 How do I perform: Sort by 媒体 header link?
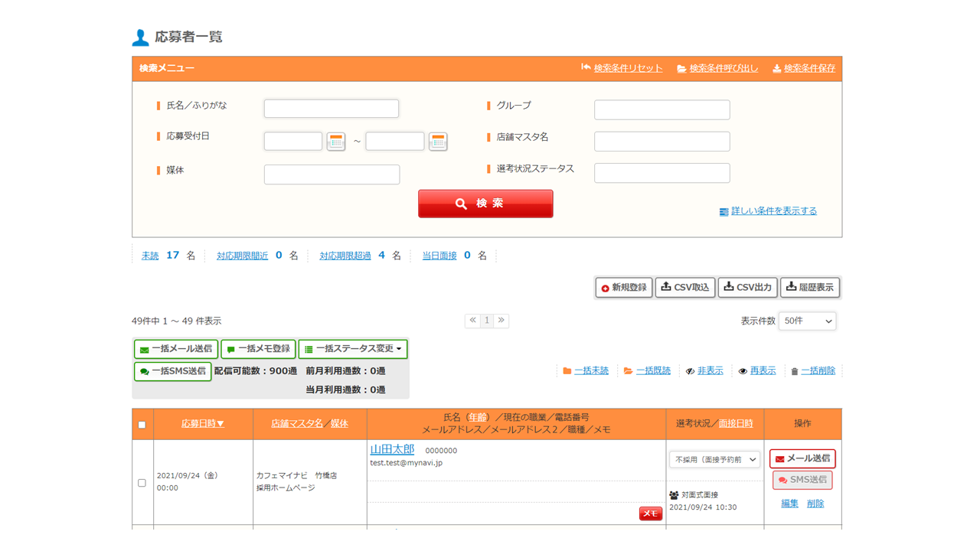click(339, 424)
